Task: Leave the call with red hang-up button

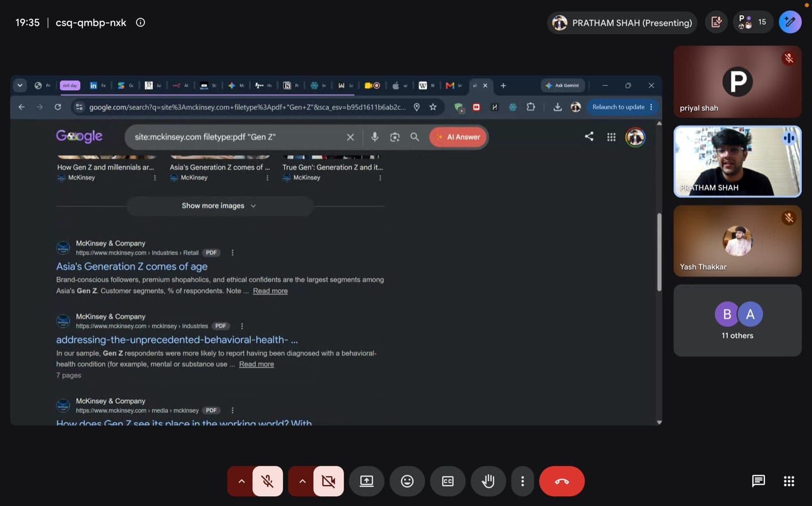Action: 562,481
